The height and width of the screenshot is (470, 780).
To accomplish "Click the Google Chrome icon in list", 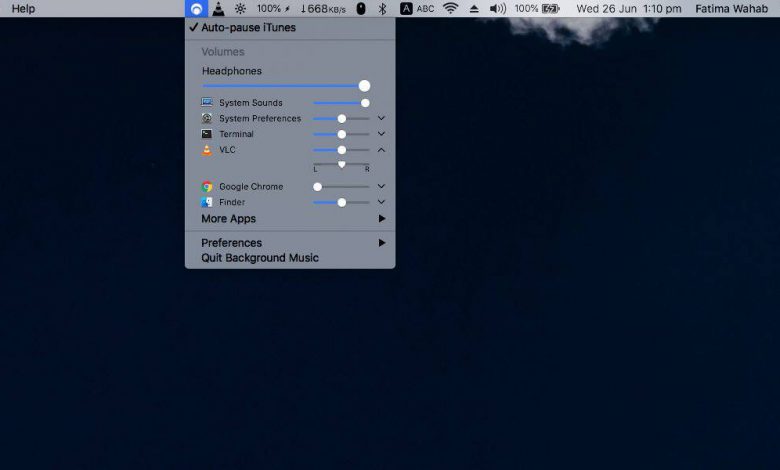I will click(x=207, y=187).
